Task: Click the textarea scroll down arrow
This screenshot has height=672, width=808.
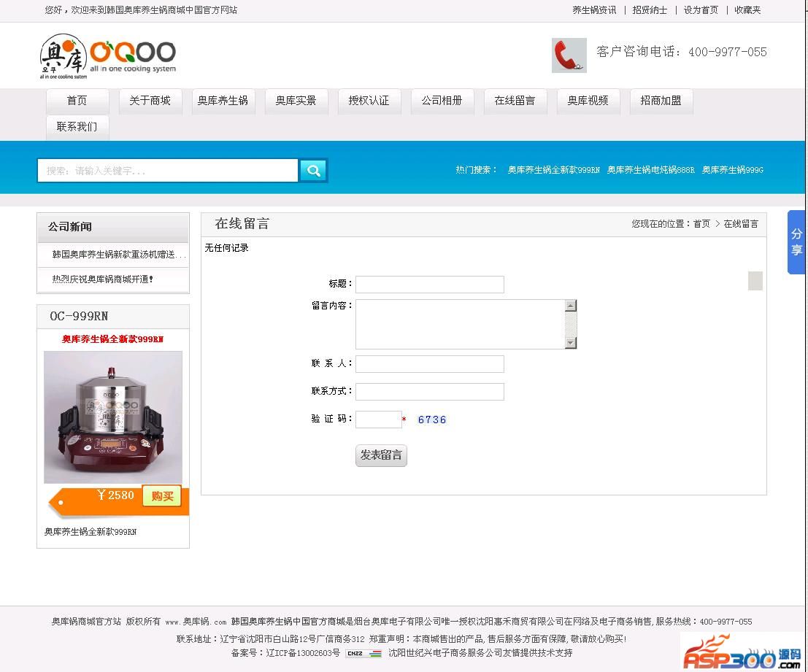Action: click(571, 342)
